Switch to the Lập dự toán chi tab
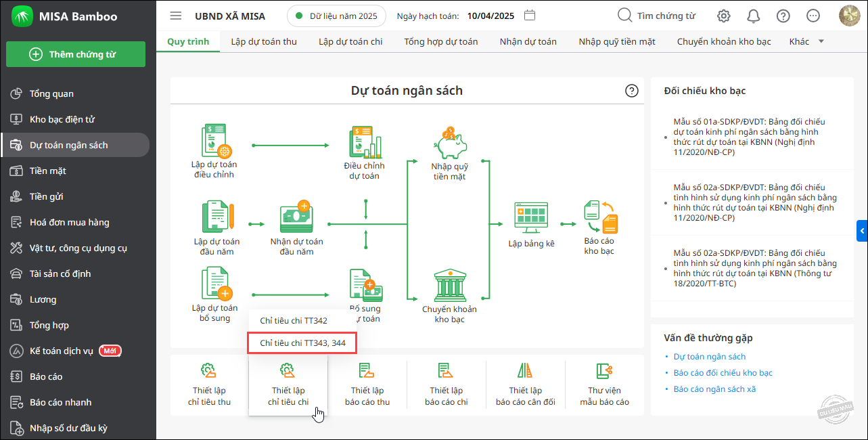The width and height of the screenshot is (868, 440). pos(350,41)
